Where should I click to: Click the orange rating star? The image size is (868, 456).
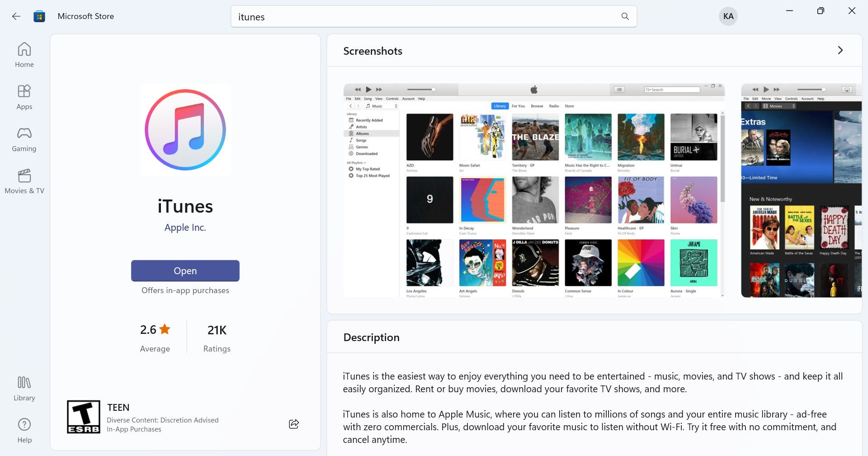pyautogui.click(x=165, y=329)
